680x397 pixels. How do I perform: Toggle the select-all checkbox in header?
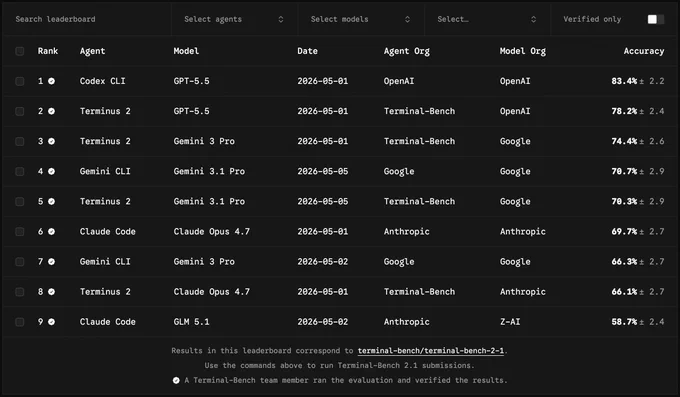20,51
